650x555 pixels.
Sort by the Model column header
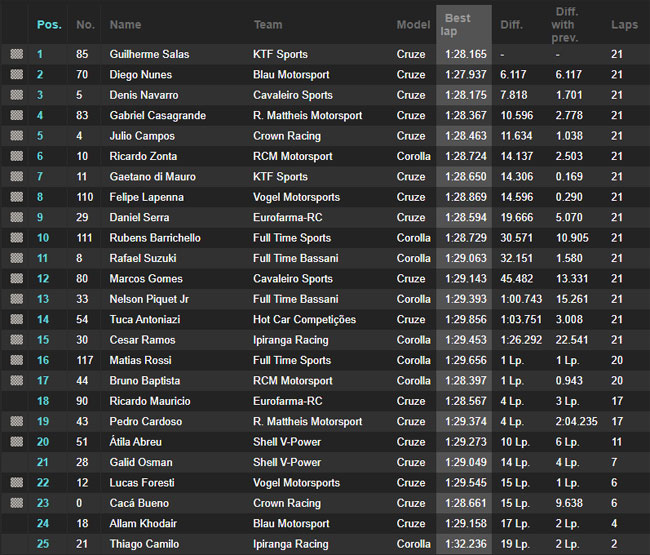click(413, 25)
